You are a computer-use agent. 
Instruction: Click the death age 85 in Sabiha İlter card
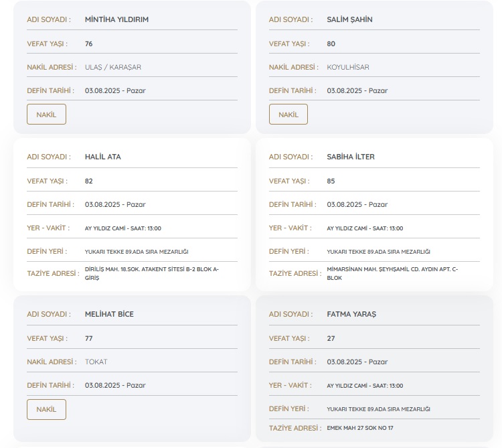[331, 181]
